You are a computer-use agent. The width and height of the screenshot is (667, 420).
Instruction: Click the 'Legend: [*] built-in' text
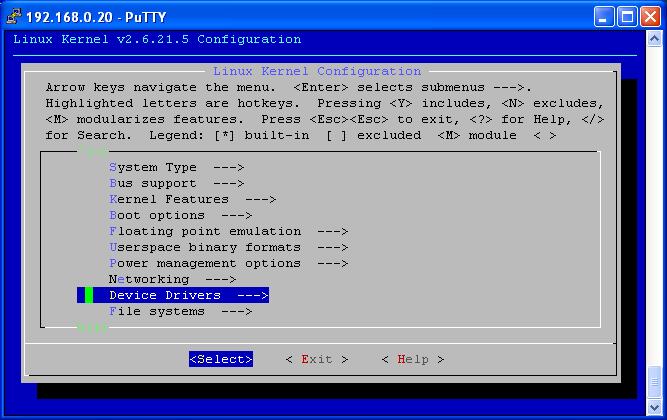pyautogui.click(x=229, y=136)
